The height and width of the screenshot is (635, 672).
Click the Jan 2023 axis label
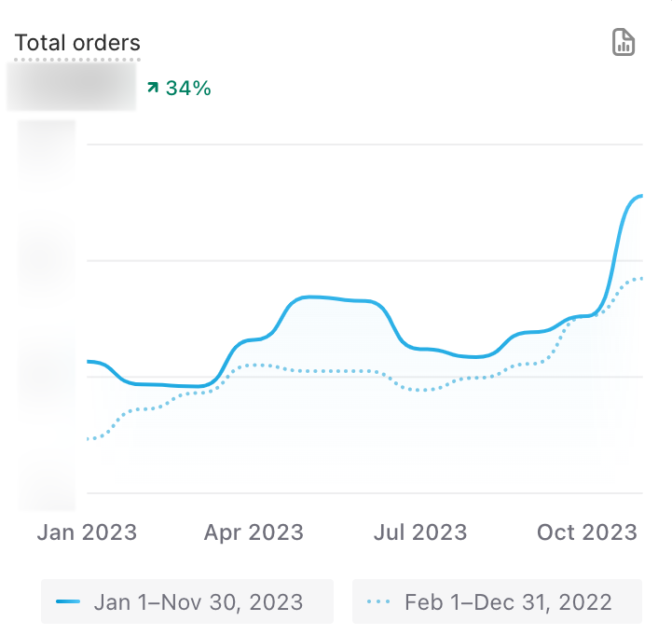(x=87, y=532)
